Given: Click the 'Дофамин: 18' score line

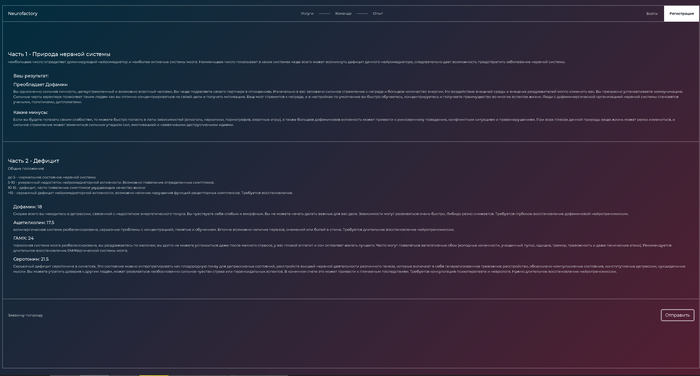Looking at the screenshot, I should [28, 207].
